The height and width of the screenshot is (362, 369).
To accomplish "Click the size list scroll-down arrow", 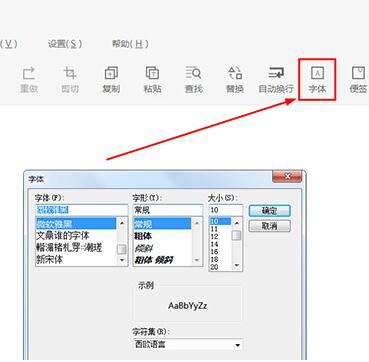I will click(237, 266).
